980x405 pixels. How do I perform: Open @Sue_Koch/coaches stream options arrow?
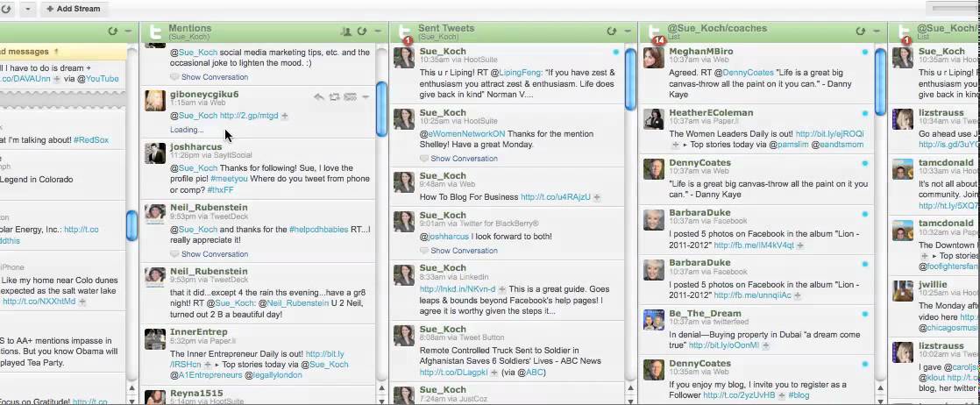(x=877, y=32)
